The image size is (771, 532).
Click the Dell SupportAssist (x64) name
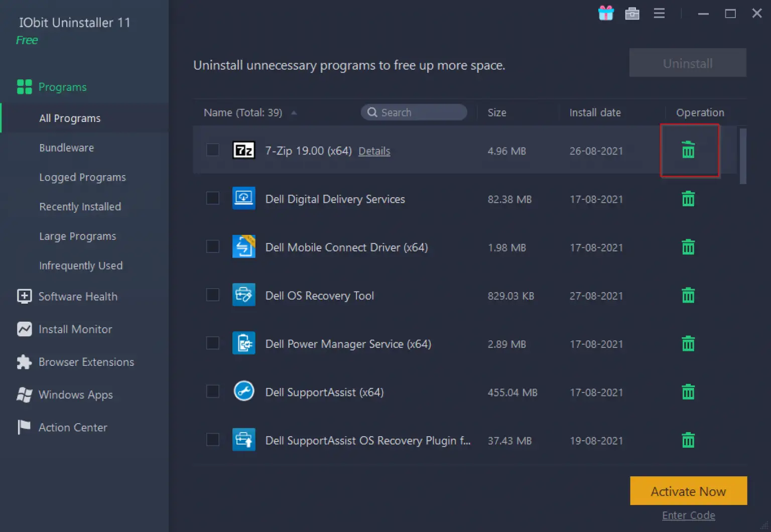[x=324, y=392]
